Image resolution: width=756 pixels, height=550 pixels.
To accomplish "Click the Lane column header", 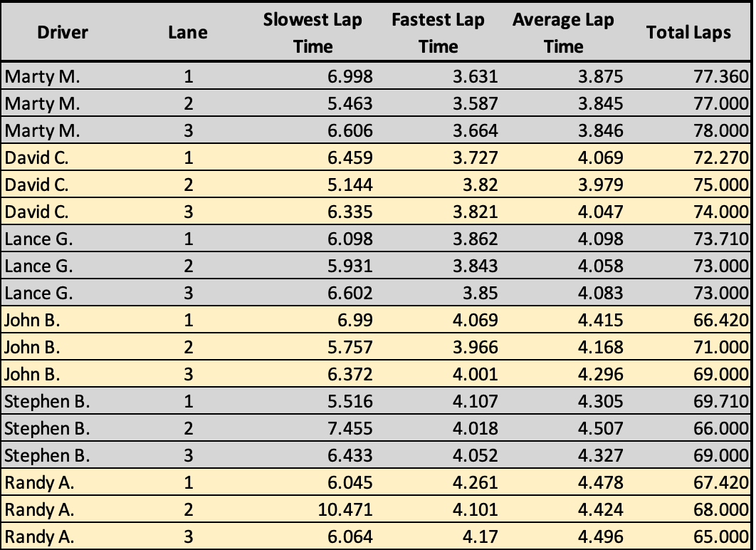I will [x=188, y=32].
